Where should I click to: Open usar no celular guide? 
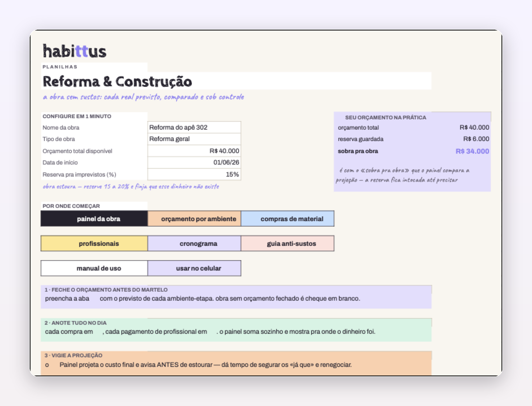pos(194,268)
